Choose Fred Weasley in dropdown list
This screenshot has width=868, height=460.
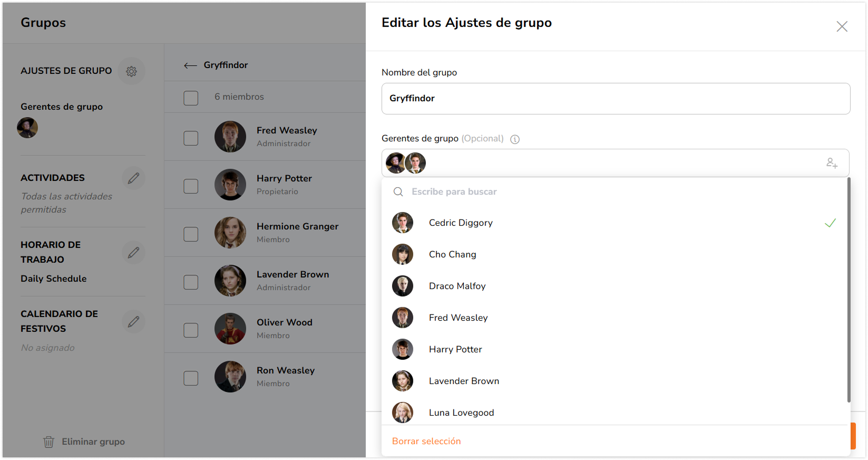click(615, 318)
